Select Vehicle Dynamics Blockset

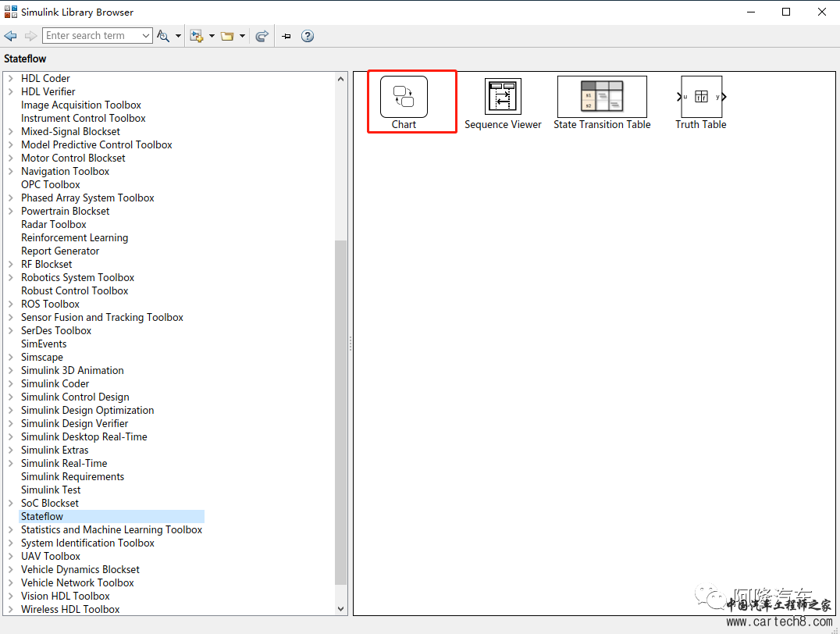(80, 569)
